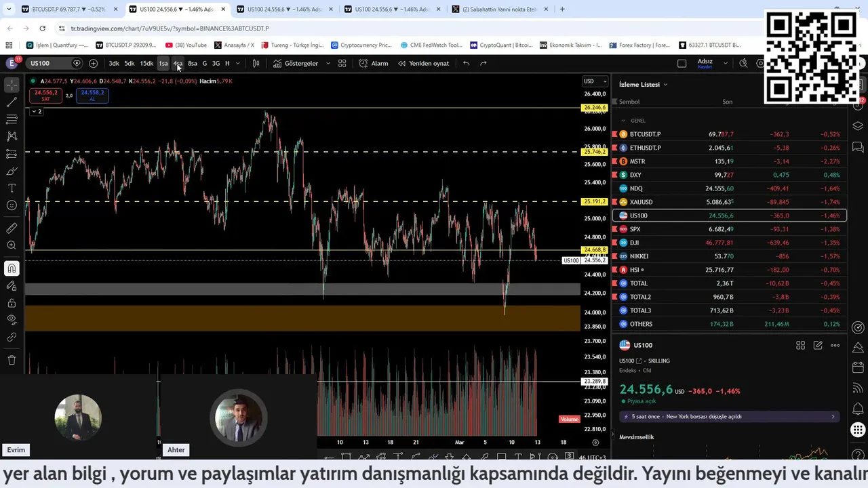Collapse the GENEL watchlist section
Screen dimensions: 868x488
coord(624,121)
